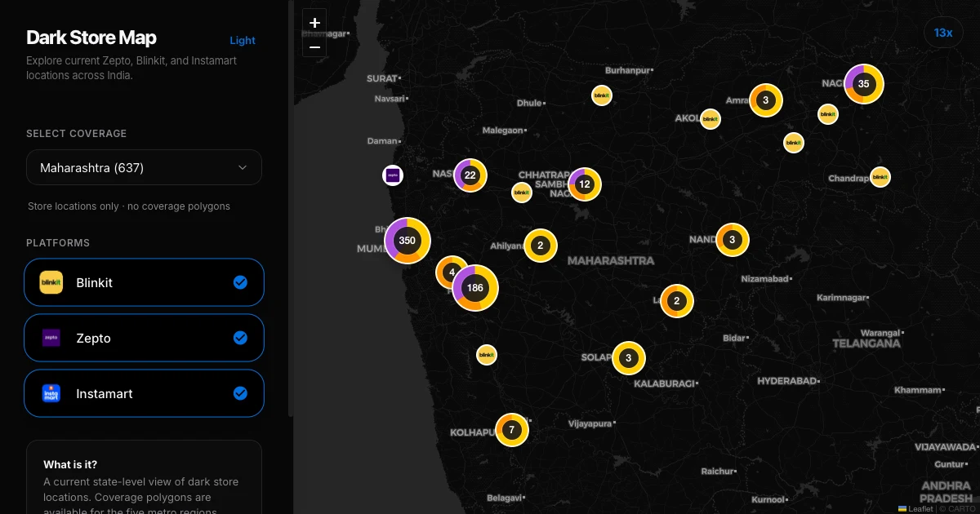Select the Blinkit marker at Akola

coord(710,119)
